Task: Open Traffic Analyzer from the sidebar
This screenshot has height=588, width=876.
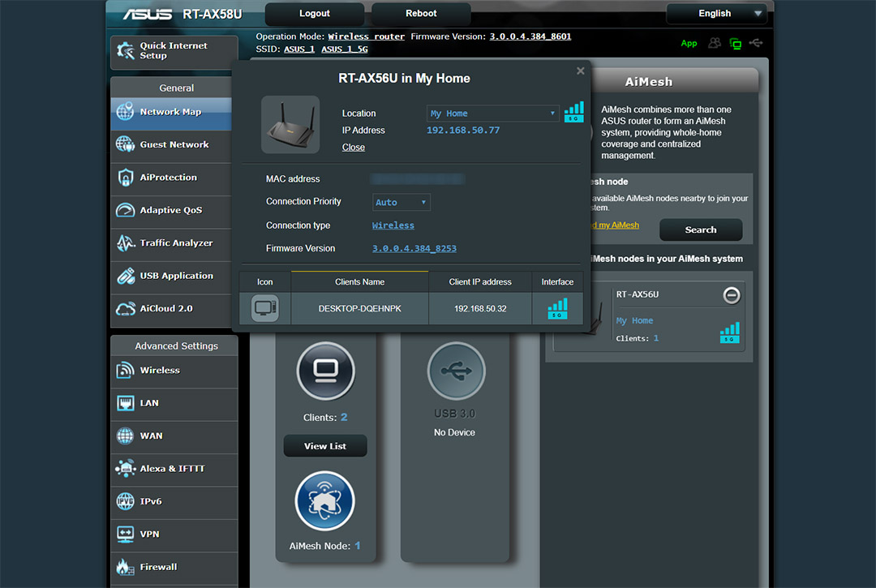Action: (171, 245)
